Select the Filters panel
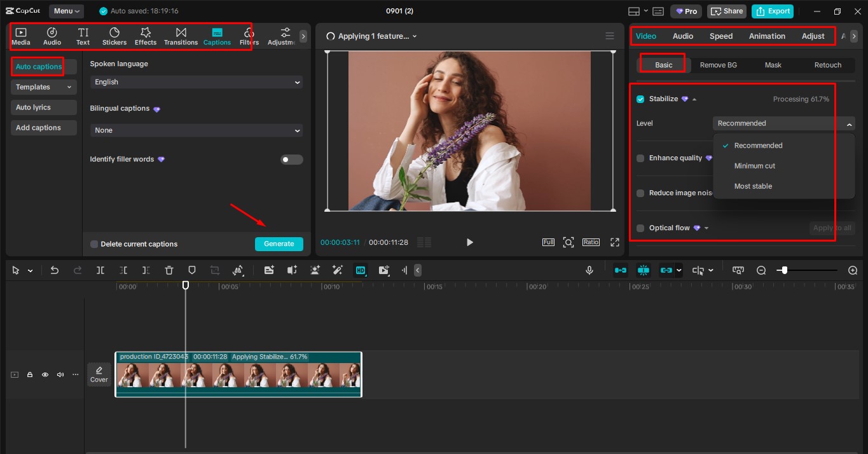Screen dimensions: 868x454 pyautogui.click(x=248, y=36)
